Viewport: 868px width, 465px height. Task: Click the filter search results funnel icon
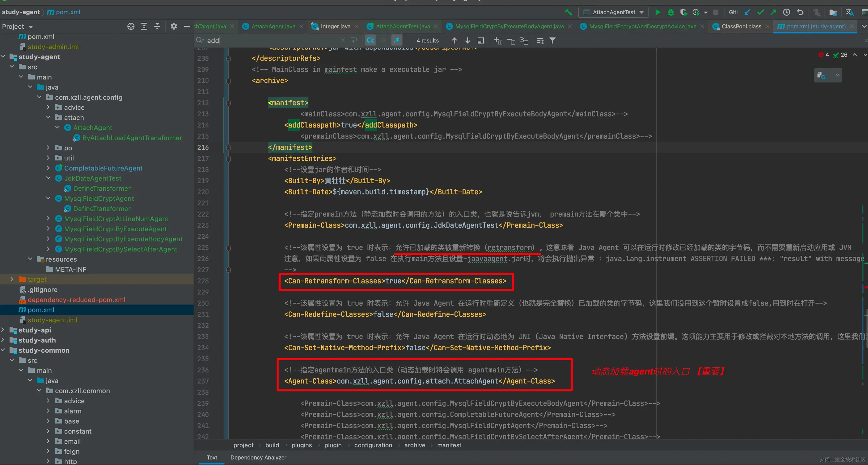click(x=553, y=40)
